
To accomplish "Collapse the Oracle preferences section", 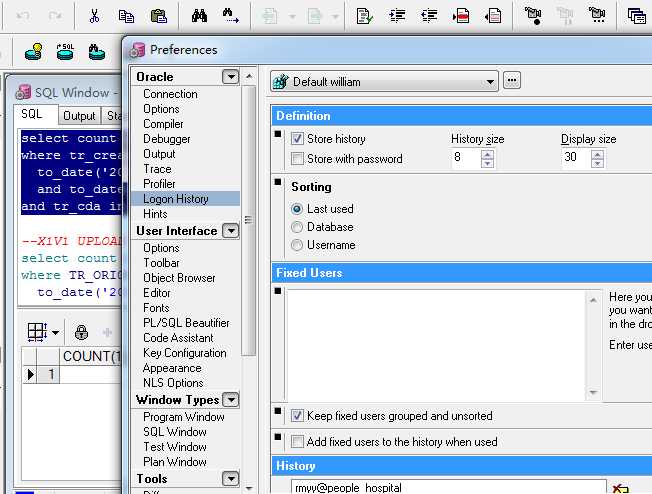I will [230, 77].
